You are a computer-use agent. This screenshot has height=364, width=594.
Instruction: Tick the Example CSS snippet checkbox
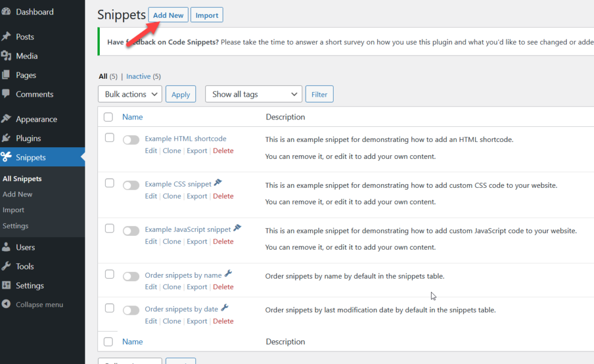pyautogui.click(x=110, y=183)
